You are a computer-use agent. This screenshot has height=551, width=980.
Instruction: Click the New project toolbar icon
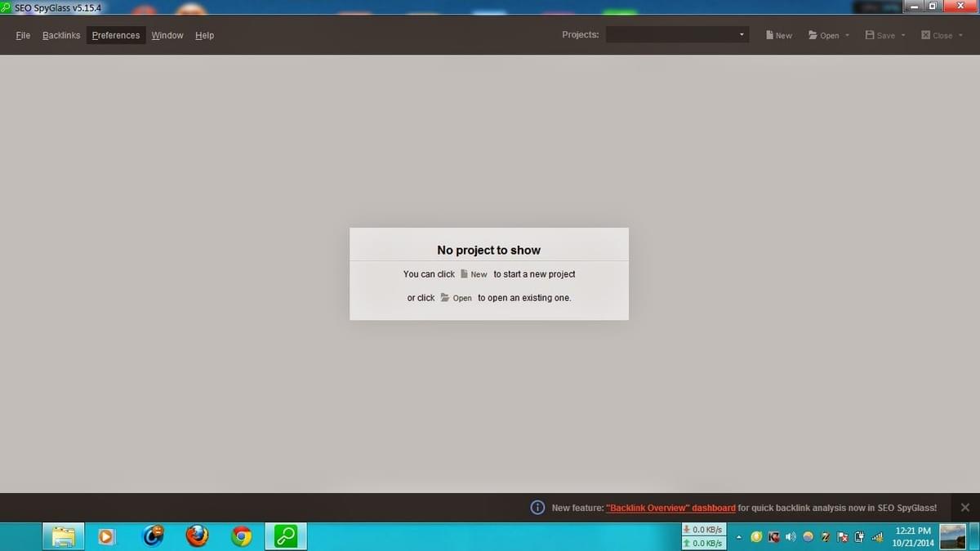tap(769, 35)
